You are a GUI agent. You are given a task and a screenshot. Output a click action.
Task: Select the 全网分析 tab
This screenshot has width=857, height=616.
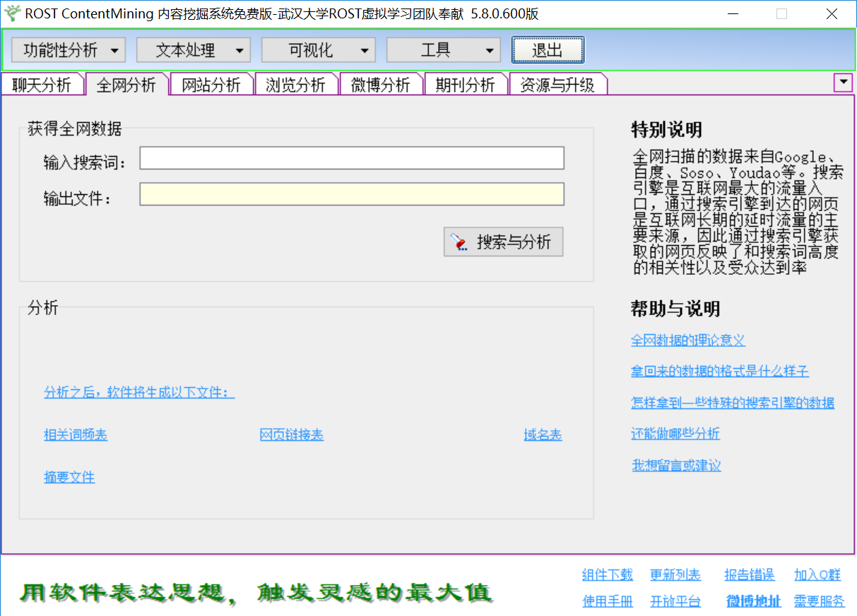pyautogui.click(x=126, y=85)
